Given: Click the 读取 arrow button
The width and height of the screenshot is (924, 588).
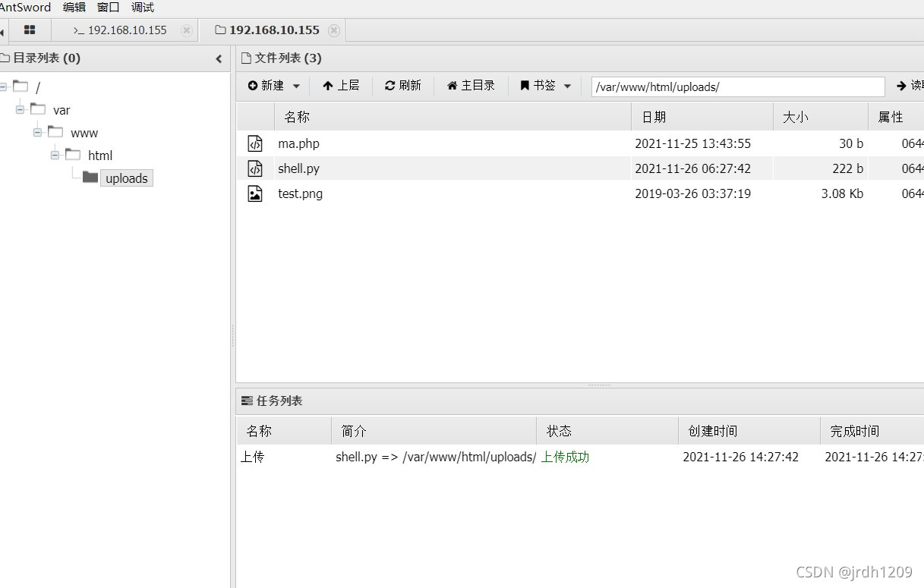Looking at the screenshot, I should (910, 86).
